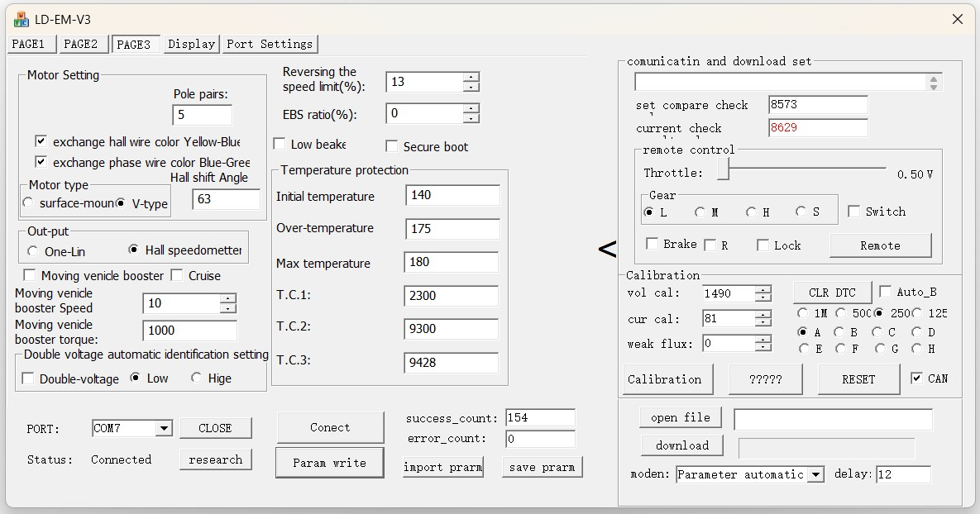Decrease the EBS ratio value with down arrow
This screenshot has width=980, height=514.
pyautogui.click(x=471, y=118)
